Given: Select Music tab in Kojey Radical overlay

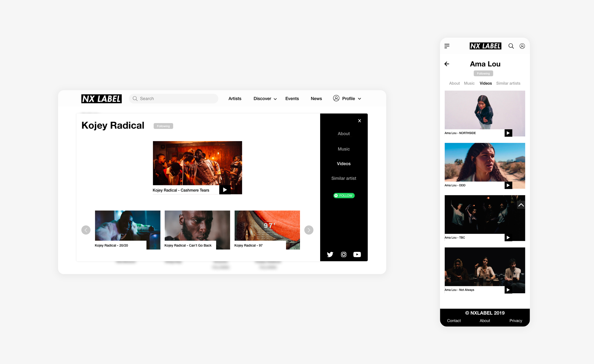Looking at the screenshot, I should (x=344, y=149).
